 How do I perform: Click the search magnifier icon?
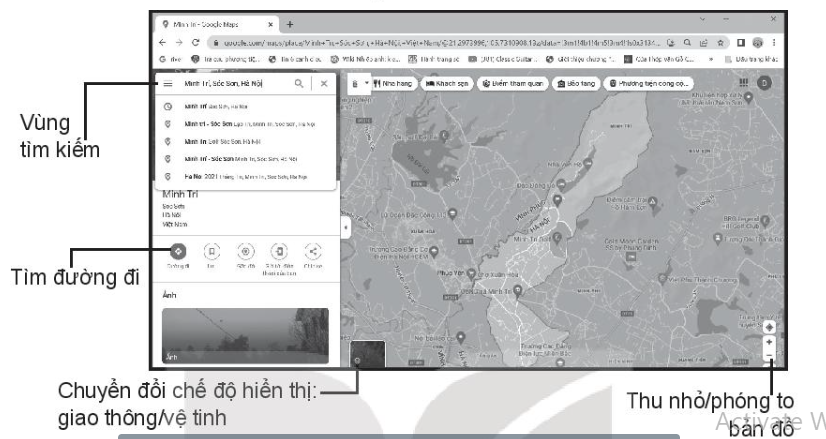pyautogui.click(x=298, y=85)
